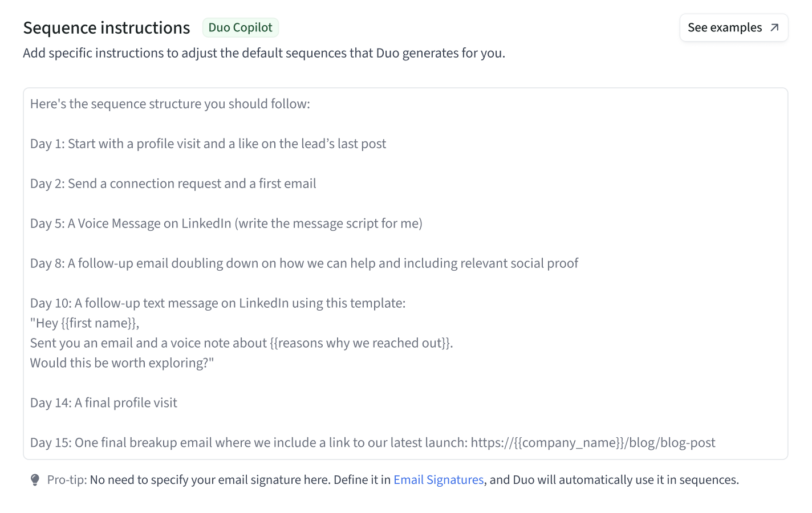Place cursor on the Day 2 line
This screenshot has height=513, width=812.
[x=173, y=184]
